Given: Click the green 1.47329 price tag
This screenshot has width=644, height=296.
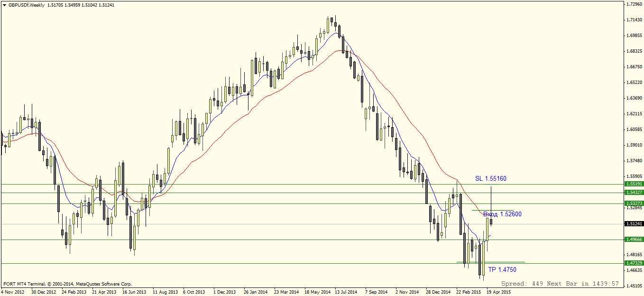Looking at the screenshot, I should coord(634,263).
